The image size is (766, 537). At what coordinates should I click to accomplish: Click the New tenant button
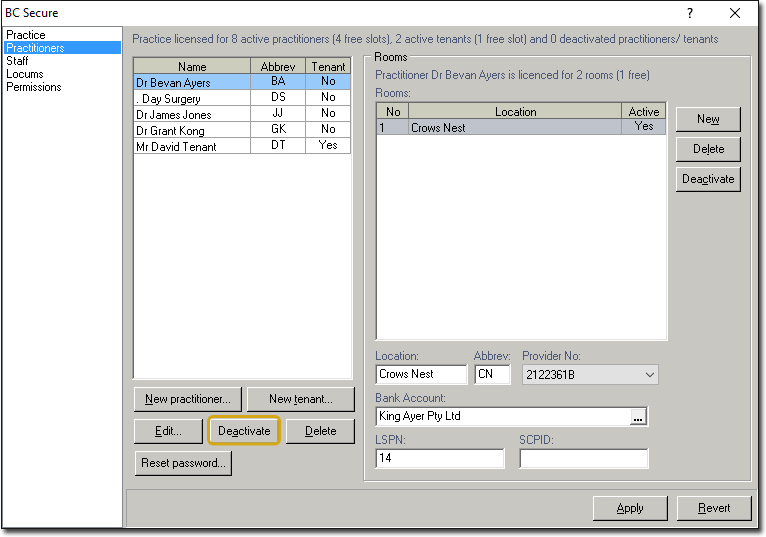click(x=300, y=399)
